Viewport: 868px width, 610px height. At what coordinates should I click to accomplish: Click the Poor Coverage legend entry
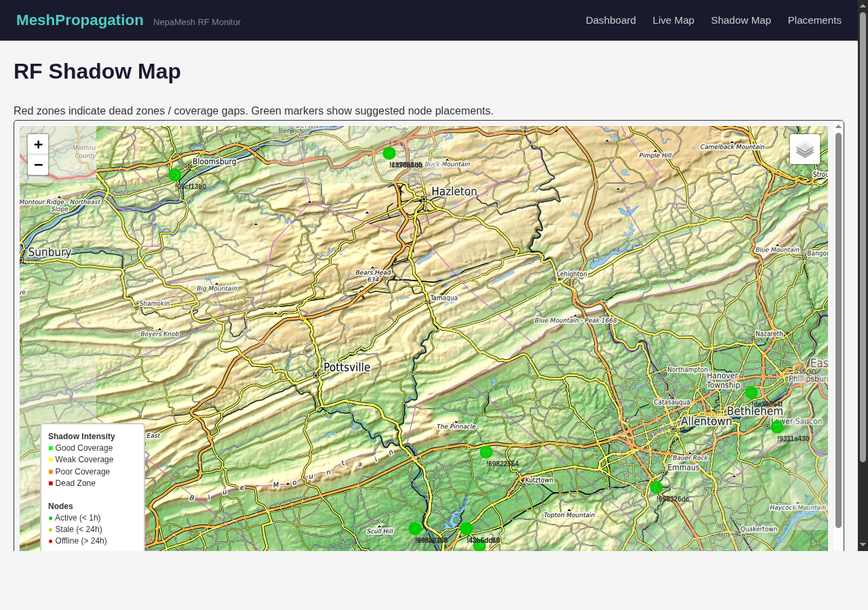79,472
